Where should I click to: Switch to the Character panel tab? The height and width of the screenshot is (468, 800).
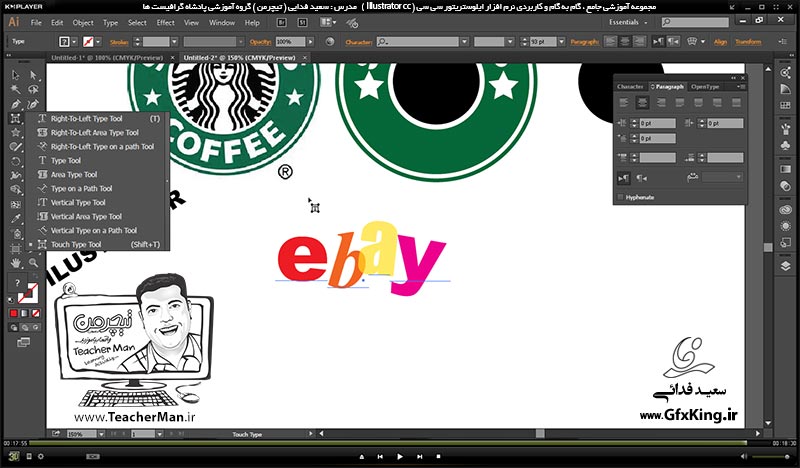(x=630, y=87)
